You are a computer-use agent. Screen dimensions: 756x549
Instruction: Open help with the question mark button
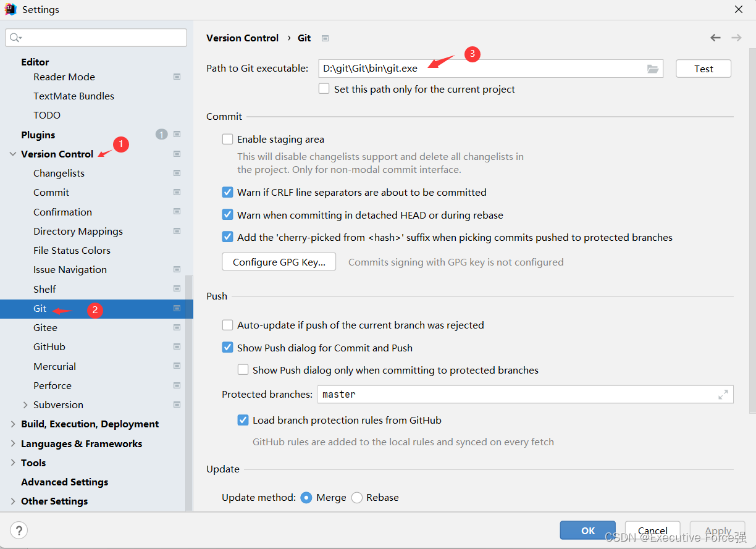tap(19, 530)
